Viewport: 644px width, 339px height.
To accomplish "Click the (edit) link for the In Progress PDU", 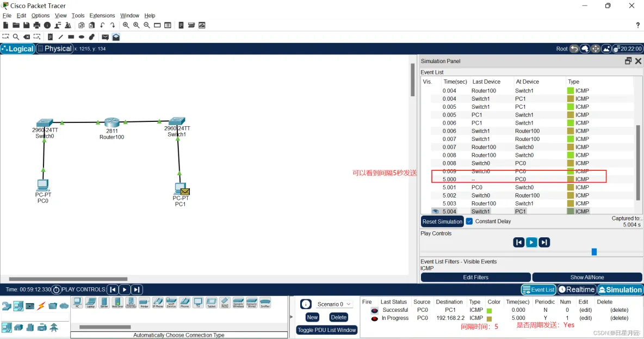I will (585, 318).
